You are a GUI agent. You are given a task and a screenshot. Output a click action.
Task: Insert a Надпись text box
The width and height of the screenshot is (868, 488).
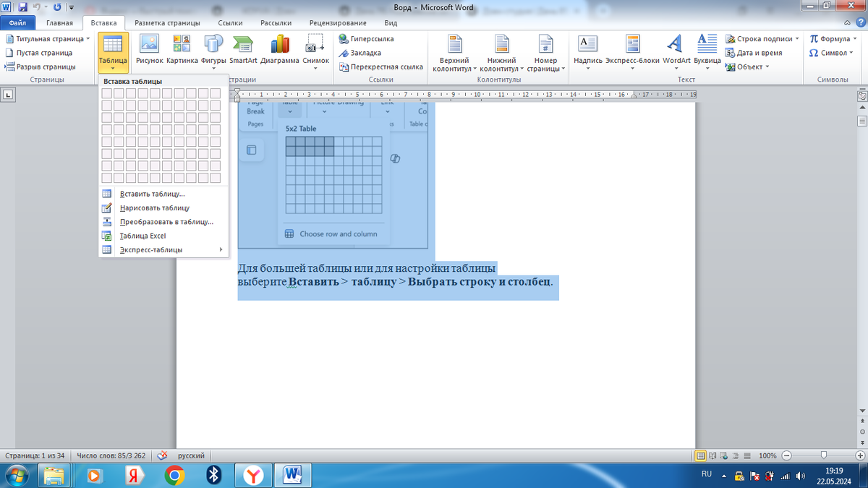click(x=587, y=52)
